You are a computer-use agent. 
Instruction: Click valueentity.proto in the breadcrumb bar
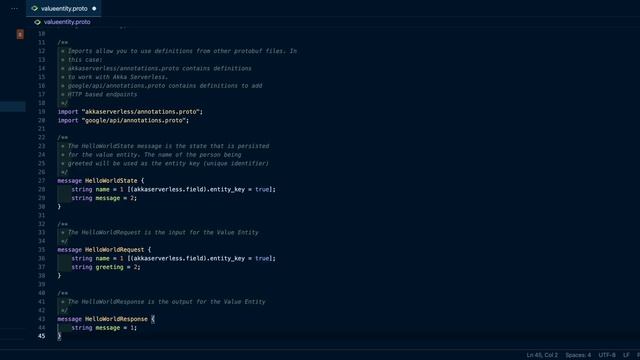coord(67,22)
